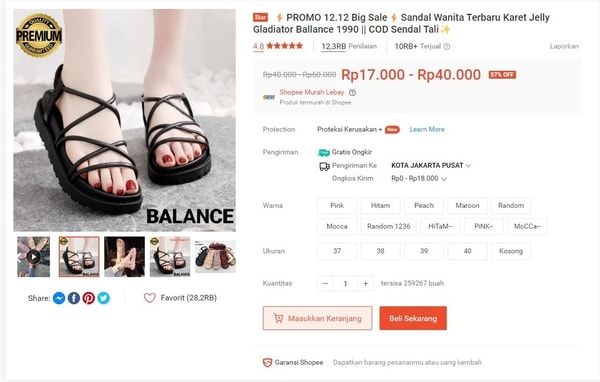
Task: Select size 38
Action: coord(380,251)
